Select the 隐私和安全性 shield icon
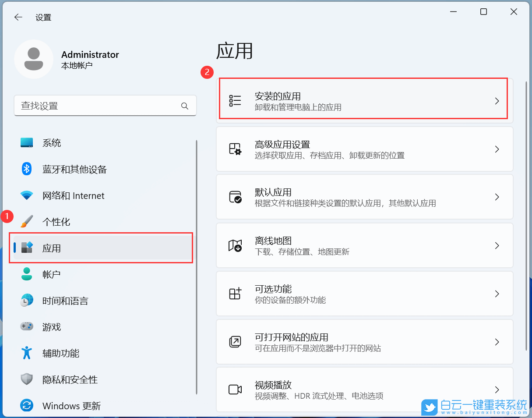This screenshot has height=418, width=532. [27, 379]
